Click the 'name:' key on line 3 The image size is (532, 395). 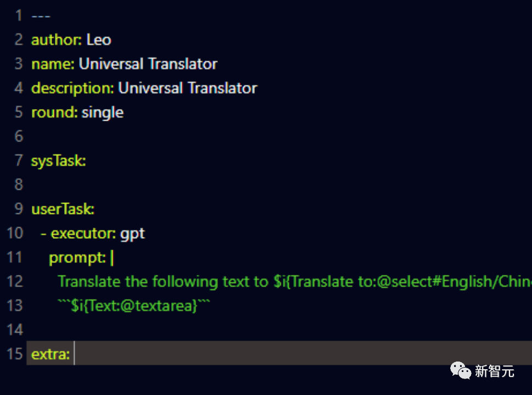coord(53,64)
